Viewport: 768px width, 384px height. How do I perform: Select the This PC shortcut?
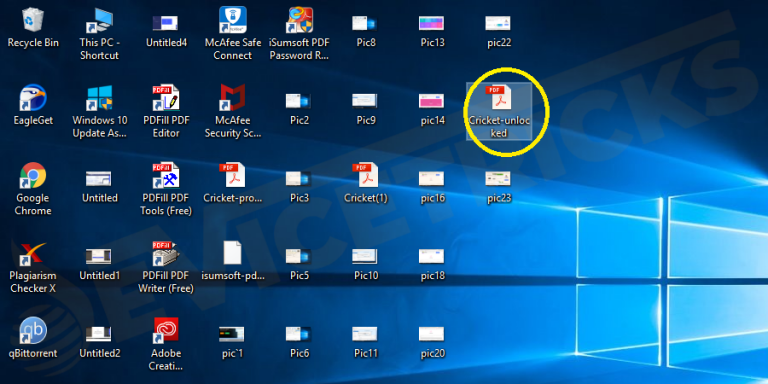pyautogui.click(x=100, y=20)
